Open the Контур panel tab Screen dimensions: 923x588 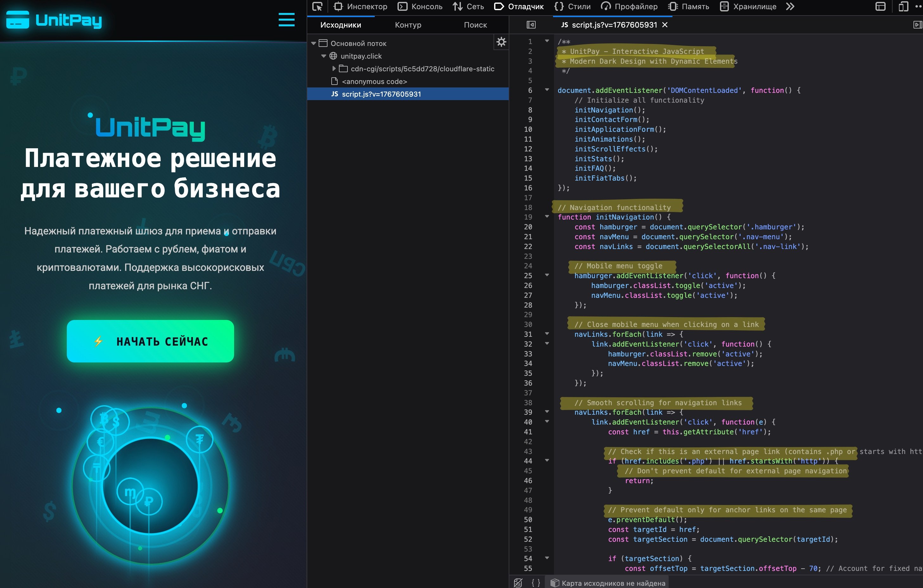408,25
